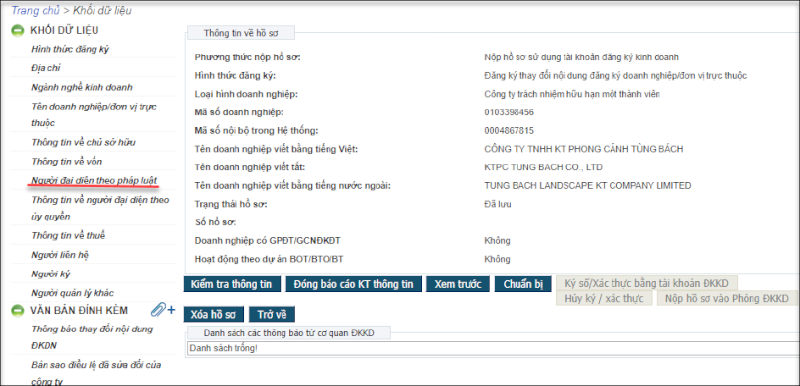Click the Trở về button
The height and width of the screenshot is (386, 800).
coord(272,314)
